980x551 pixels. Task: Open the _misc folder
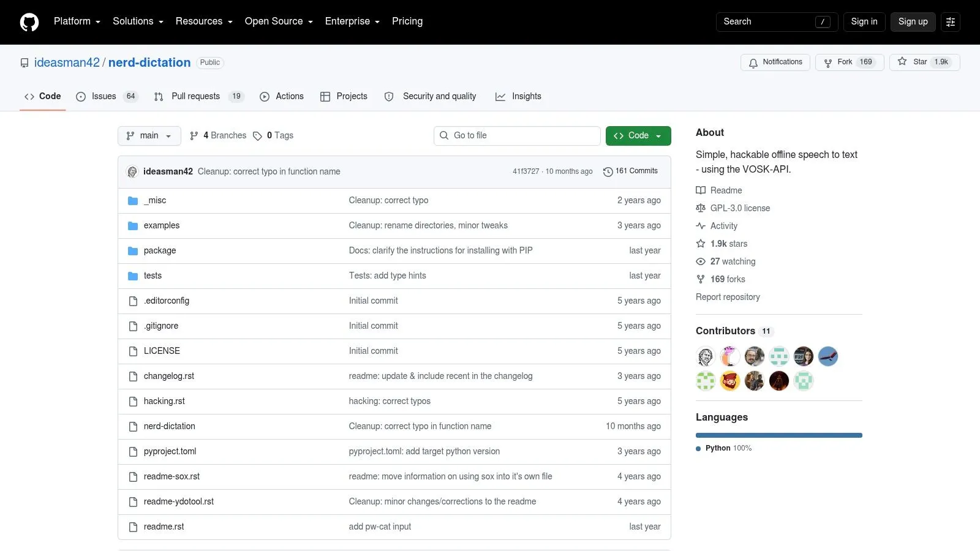coord(155,201)
